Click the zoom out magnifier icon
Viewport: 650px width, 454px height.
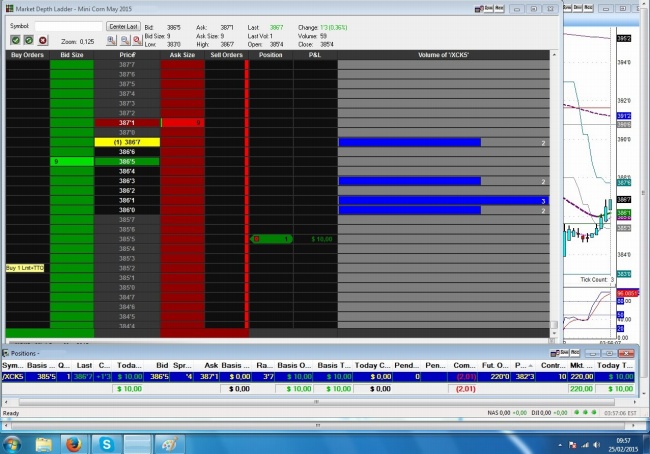(x=125, y=40)
